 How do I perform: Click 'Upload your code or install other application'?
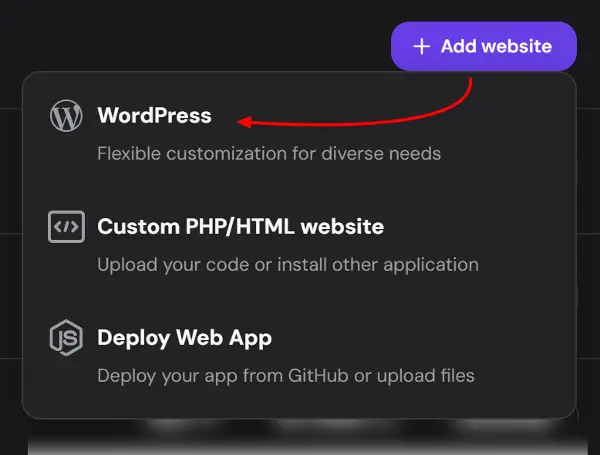pyautogui.click(x=288, y=265)
